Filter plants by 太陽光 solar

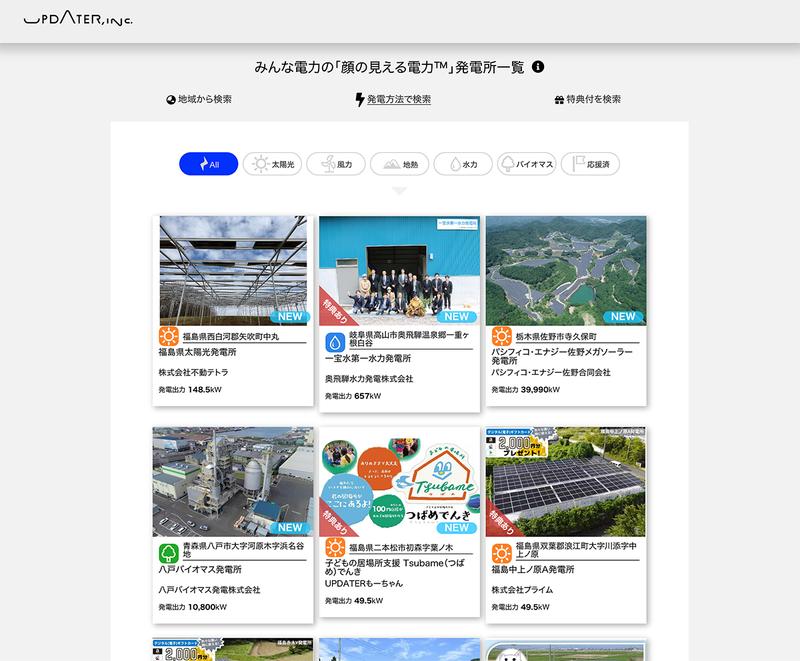[x=272, y=164]
